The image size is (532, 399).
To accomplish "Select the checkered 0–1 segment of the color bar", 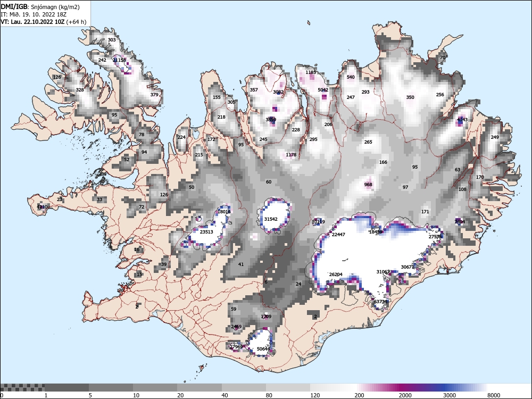I will click(22, 387).
